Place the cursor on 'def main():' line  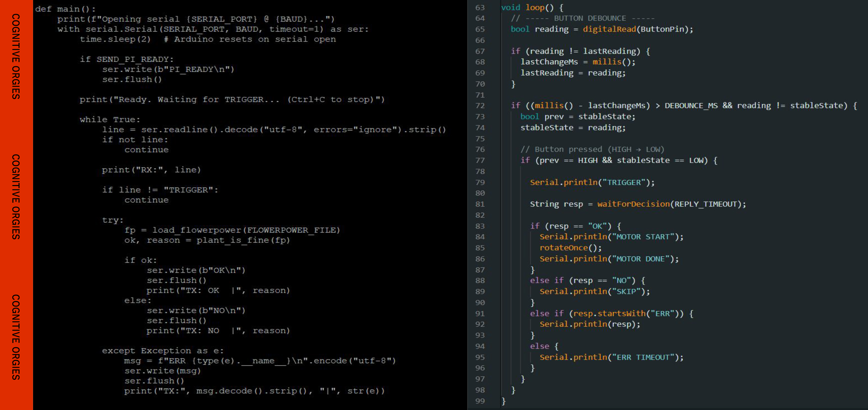click(x=65, y=9)
